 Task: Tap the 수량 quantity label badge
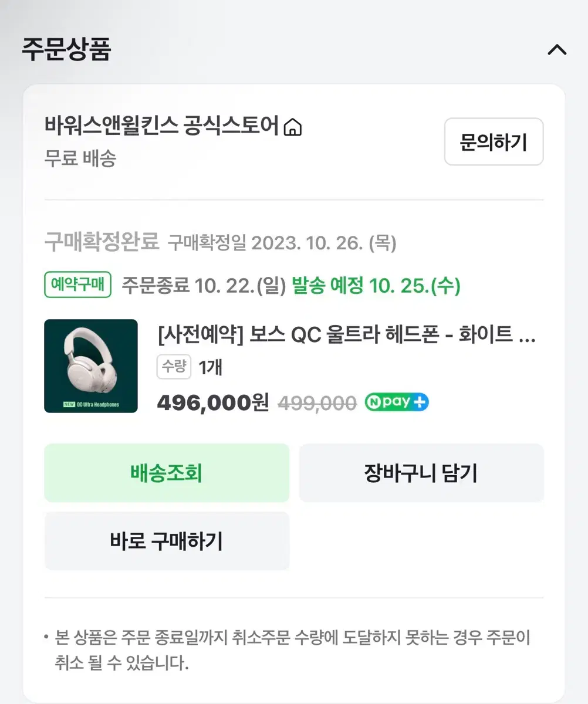(x=174, y=367)
